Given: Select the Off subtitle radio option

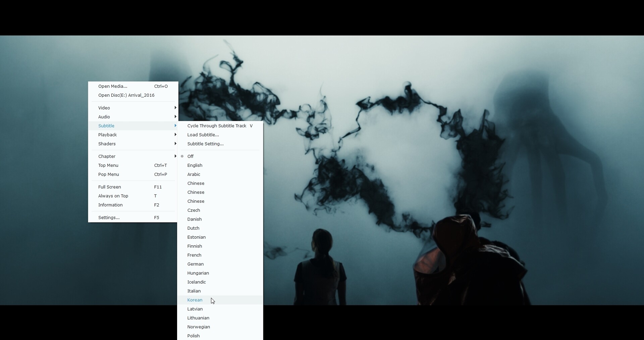Looking at the screenshot, I should tap(190, 156).
